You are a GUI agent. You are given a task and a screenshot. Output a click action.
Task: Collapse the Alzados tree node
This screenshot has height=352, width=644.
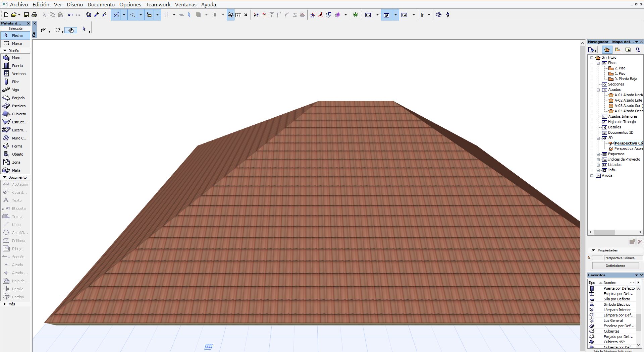point(598,90)
